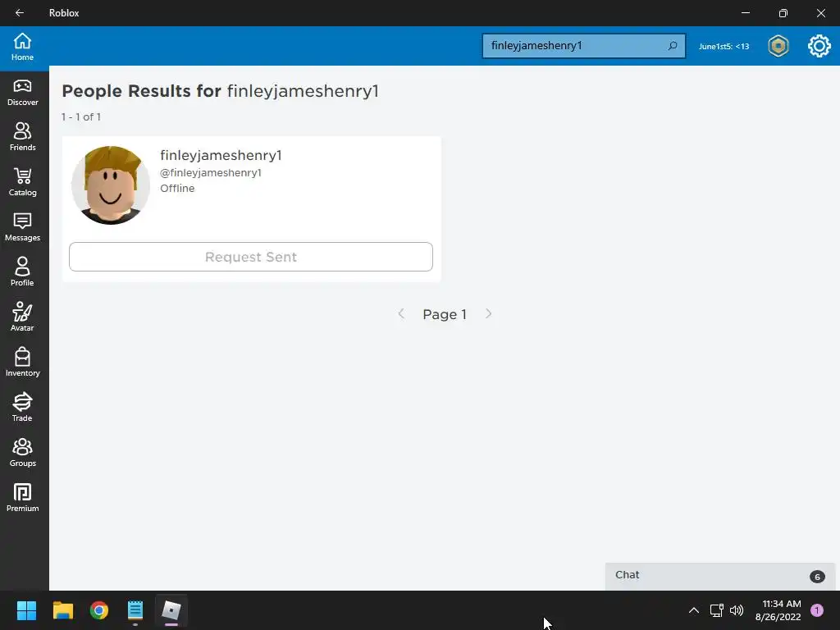The height and width of the screenshot is (630, 840).
Task: Open the Trade page
Action: click(x=22, y=408)
